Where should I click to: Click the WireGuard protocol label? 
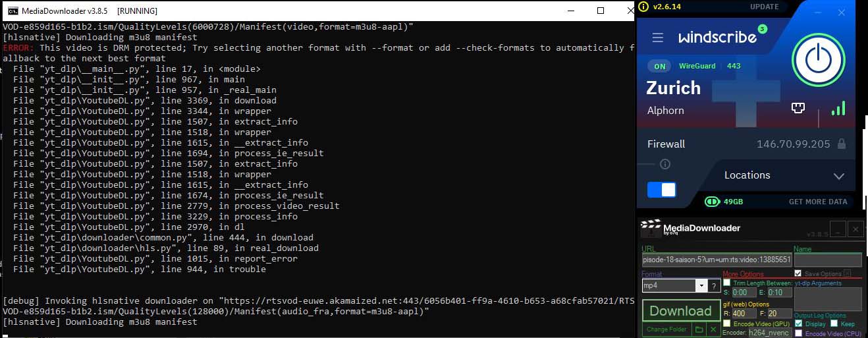[697, 66]
